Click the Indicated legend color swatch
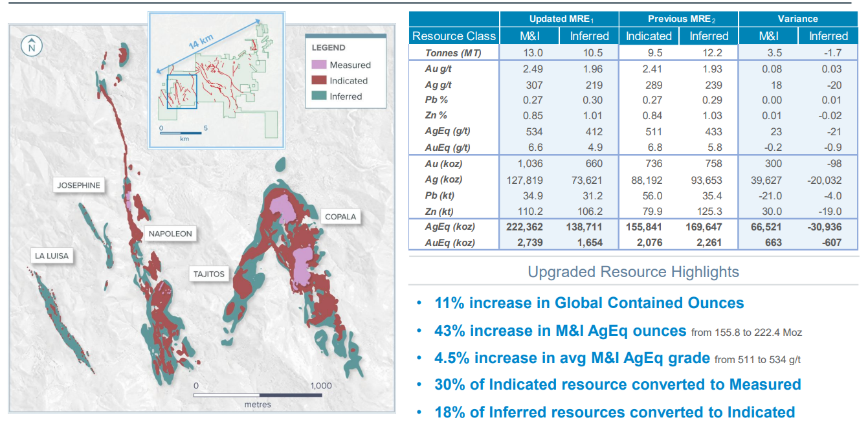Screen dimensions: 868x422 pyautogui.click(x=319, y=80)
